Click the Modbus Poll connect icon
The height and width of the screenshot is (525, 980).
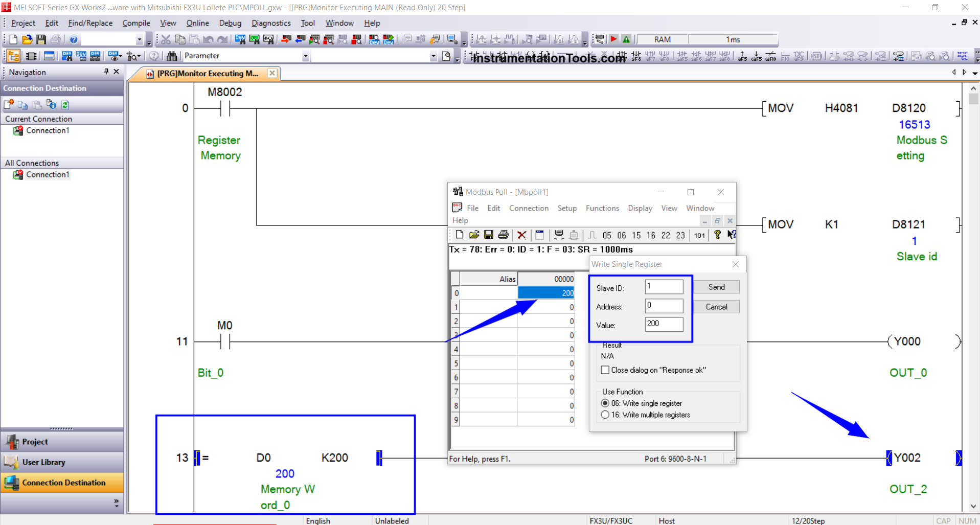pos(559,235)
